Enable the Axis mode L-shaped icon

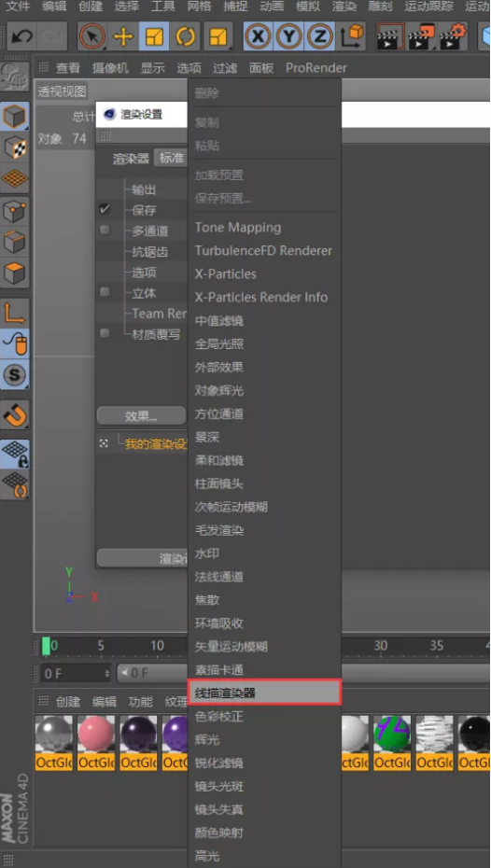tap(15, 313)
